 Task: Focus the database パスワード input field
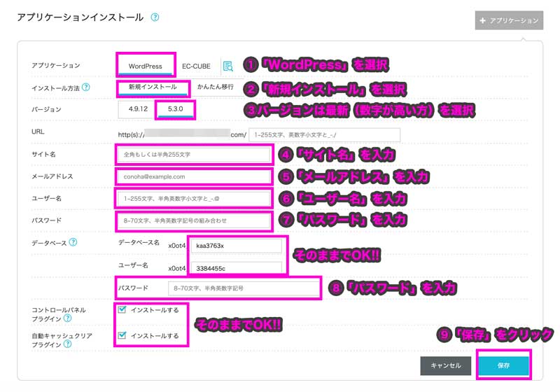point(244,288)
